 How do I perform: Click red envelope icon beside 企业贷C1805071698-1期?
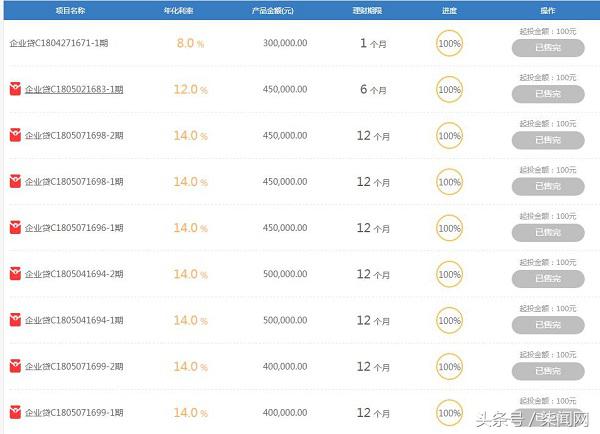[x=15, y=181]
